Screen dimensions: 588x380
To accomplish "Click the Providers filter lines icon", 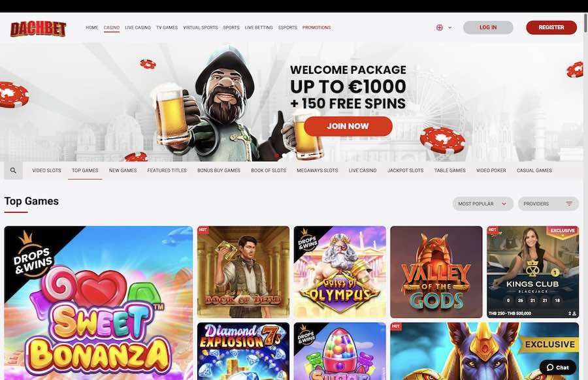I will [569, 204].
